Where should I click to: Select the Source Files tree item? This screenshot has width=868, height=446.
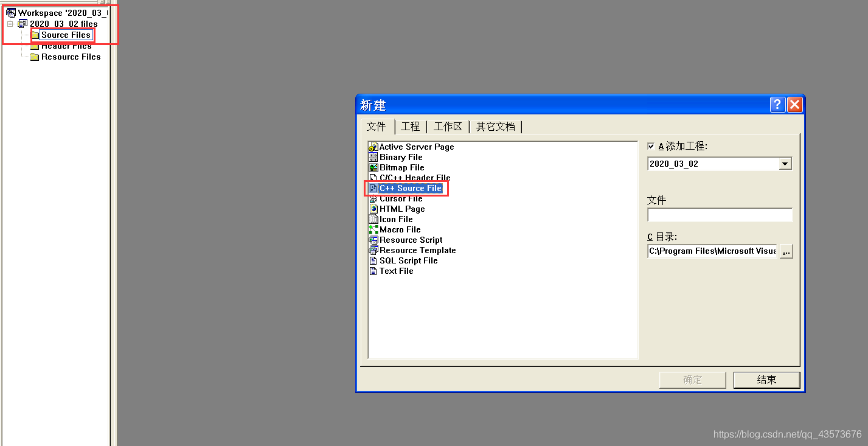tap(66, 35)
